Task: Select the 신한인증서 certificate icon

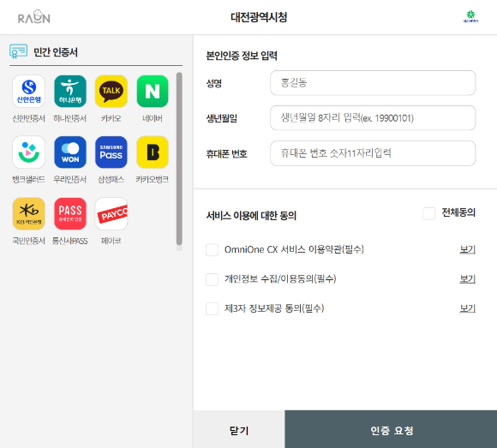Action: tap(28, 92)
